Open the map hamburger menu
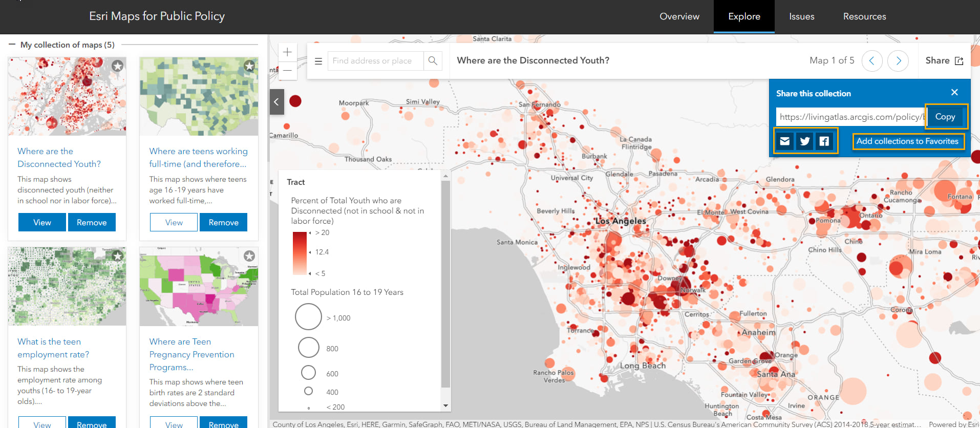Image resolution: width=980 pixels, height=428 pixels. (318, 61)
